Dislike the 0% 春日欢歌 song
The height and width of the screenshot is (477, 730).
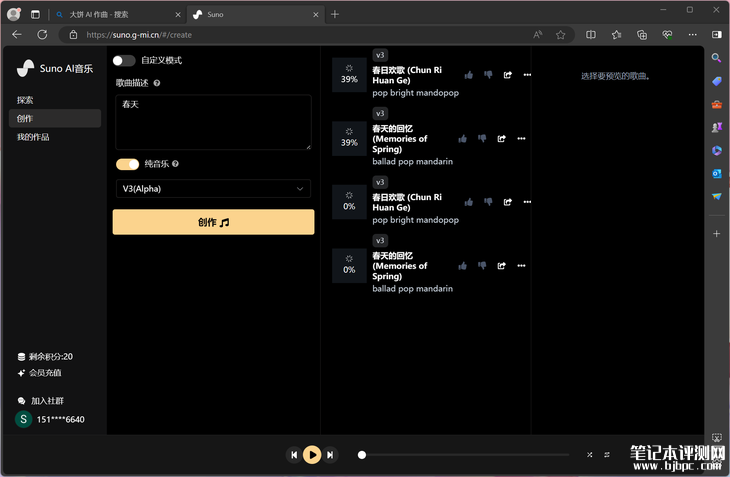point(488,202)
